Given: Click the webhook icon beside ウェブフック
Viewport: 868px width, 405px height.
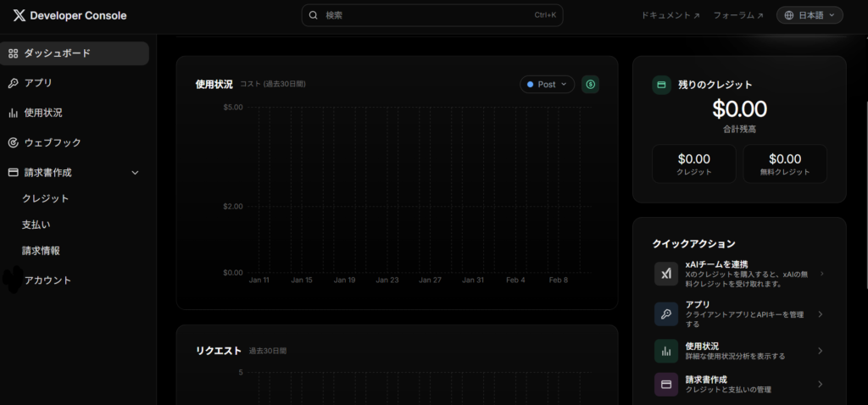Looking at the screenshot, I should pos(14,142).
